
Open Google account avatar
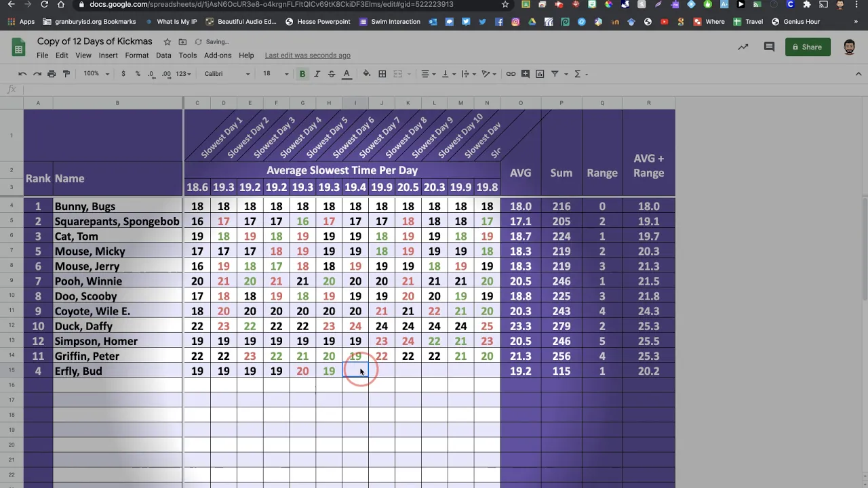click(850, 47)
